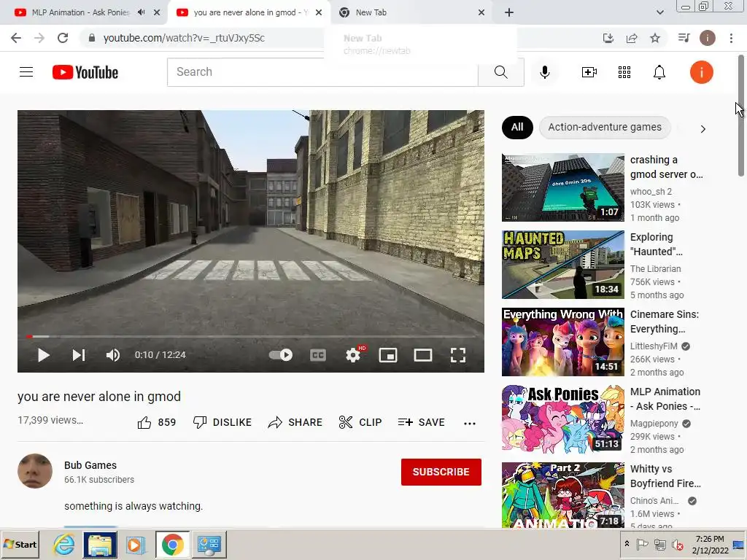Toggle closed captions in player
This screenshot has height=560, width=747.
coord(318,355)
